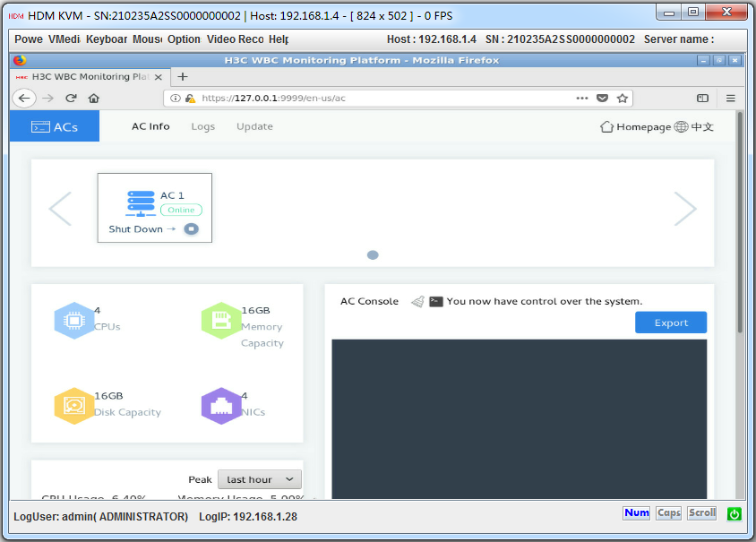Click the console terminal icon
This screenshot has width=756, height=542.
coord(436,301)
